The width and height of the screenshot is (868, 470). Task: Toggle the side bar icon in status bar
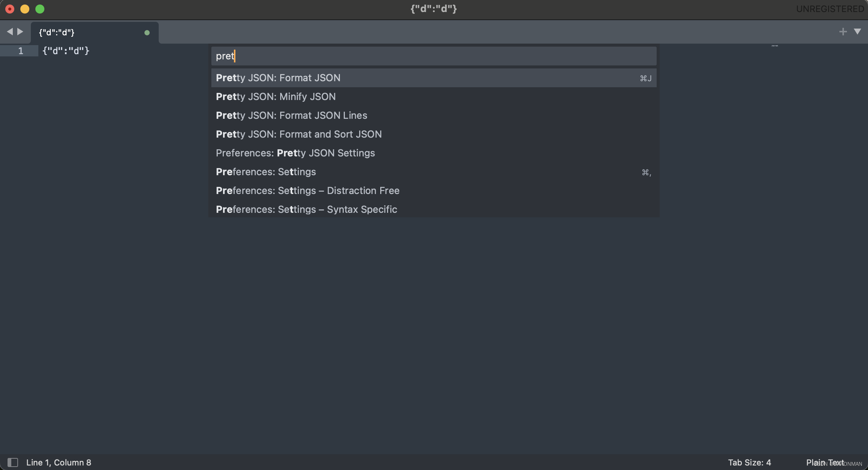point(13,462)
